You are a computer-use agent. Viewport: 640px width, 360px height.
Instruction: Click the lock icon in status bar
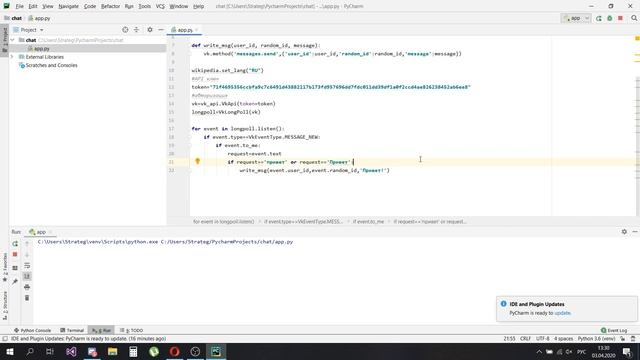tap(622, 339)
